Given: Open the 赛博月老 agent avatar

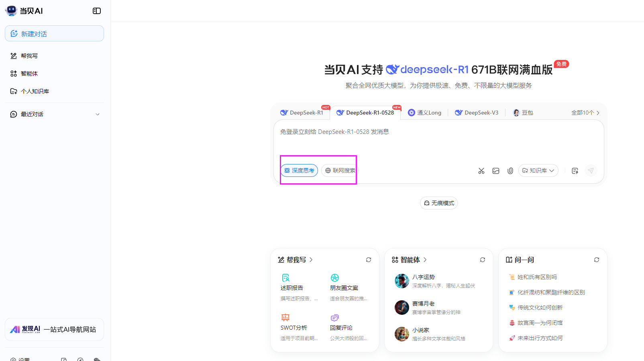Looking at the screenshot, I should click(402, 308).
